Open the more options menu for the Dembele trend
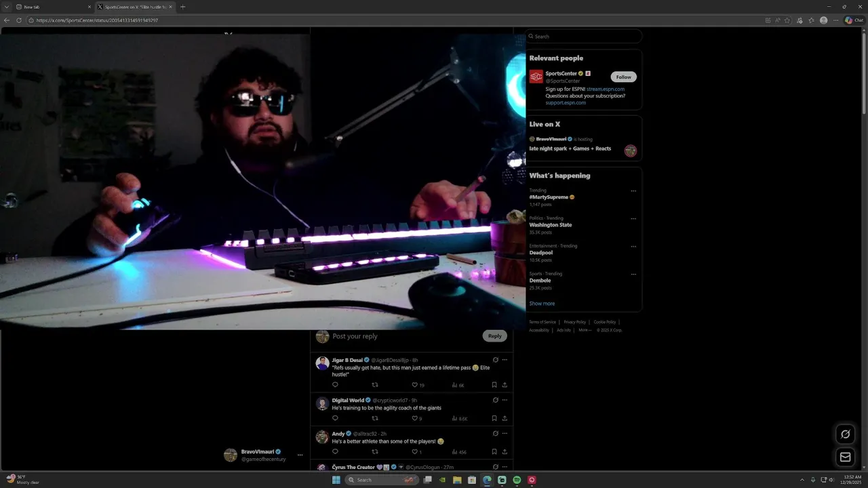Viewport: 868px width, 488px height. coord(633,274)
